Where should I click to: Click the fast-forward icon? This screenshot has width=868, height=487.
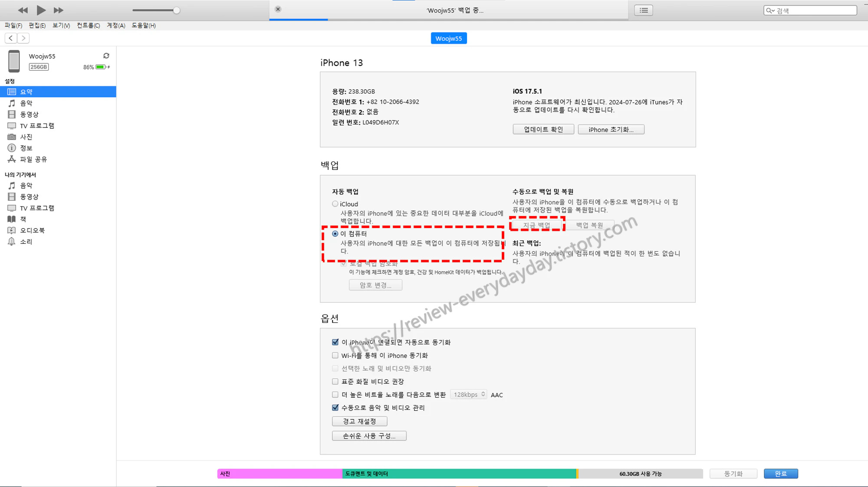point(59,10)
